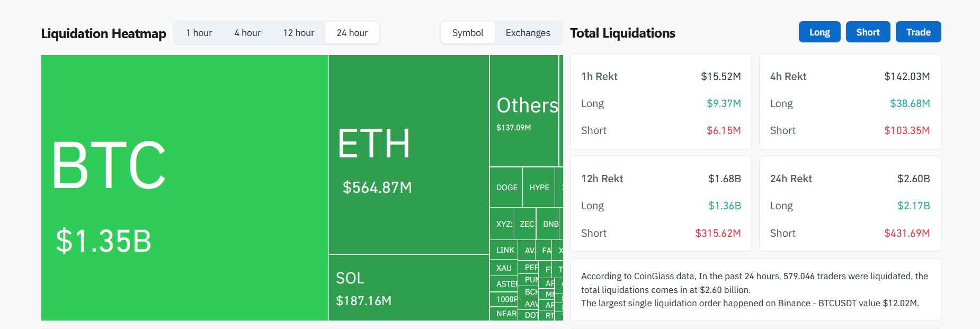Switch heatmap to 4 hour view

point(247,33)
